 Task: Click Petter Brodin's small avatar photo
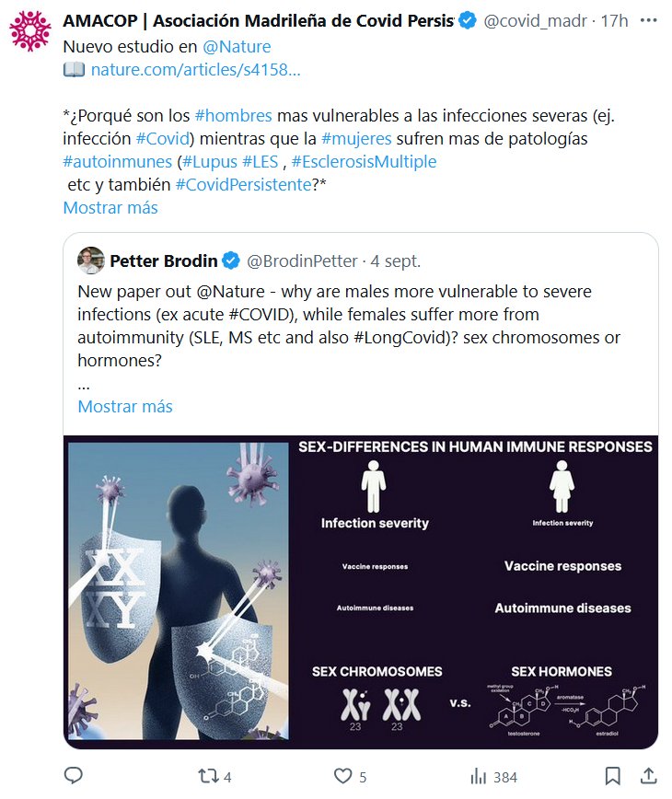[x=90, y=261]
